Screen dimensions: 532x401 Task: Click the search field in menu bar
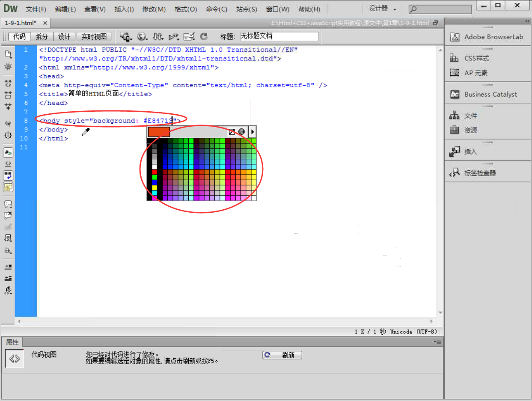coord(440,9)
